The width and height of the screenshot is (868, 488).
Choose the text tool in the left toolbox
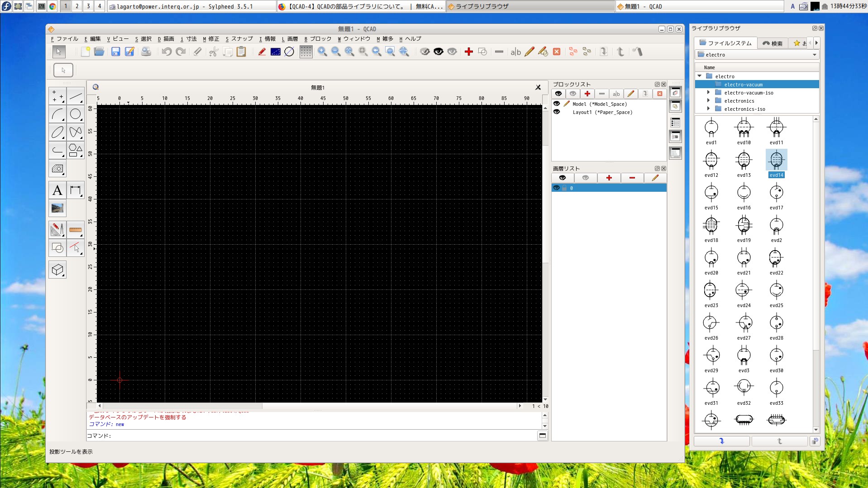point(57,190)
